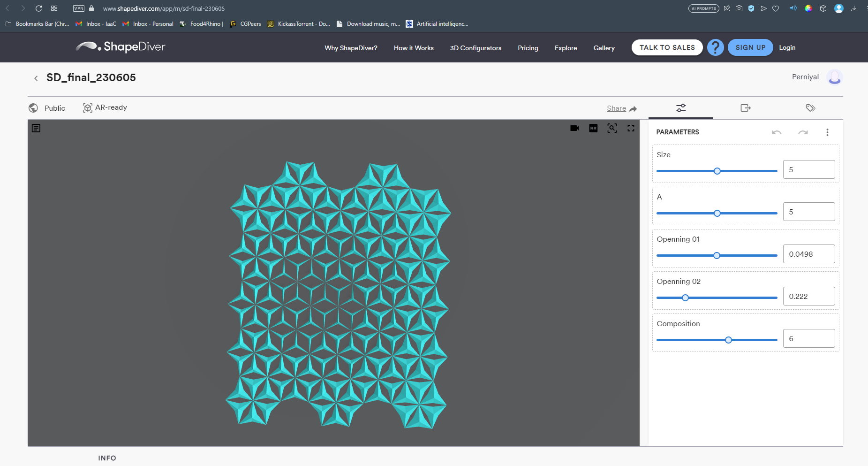Click the TALK TO SALES button
Screen dimensions: 868x466
pyautogui.click(x=667, y=47)
